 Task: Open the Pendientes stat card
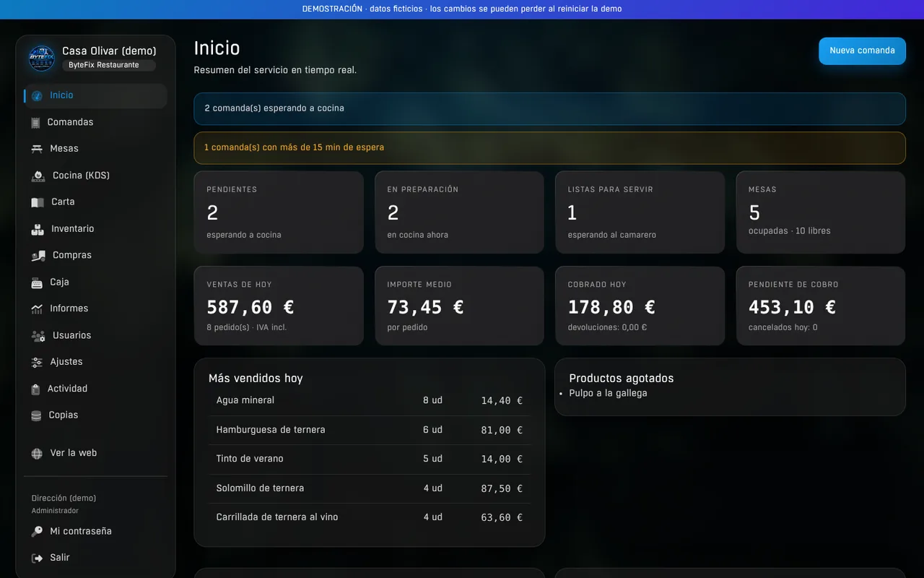(x=279, y=212)
